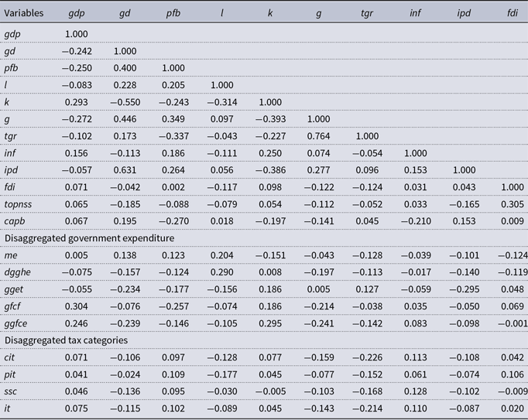This screenshot has width=528, height=420.
Task: Select the tgr column header
Action: click(367, 13)
